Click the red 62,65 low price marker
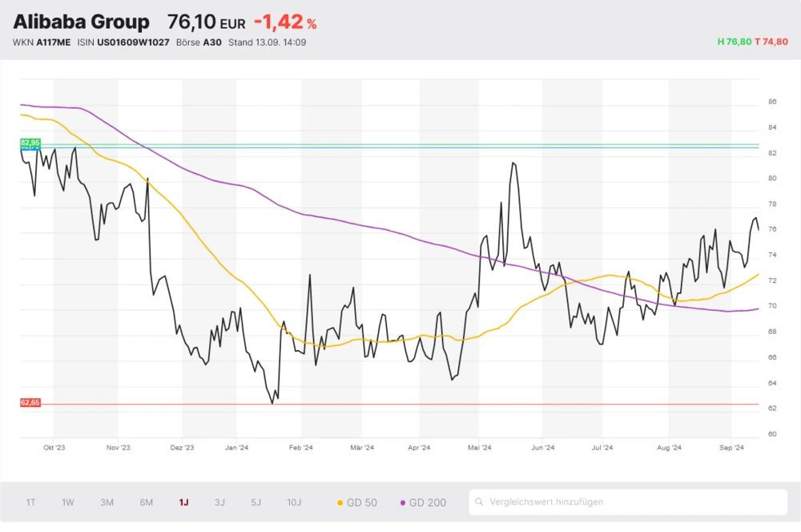801x532 pixels. [30, 402]
